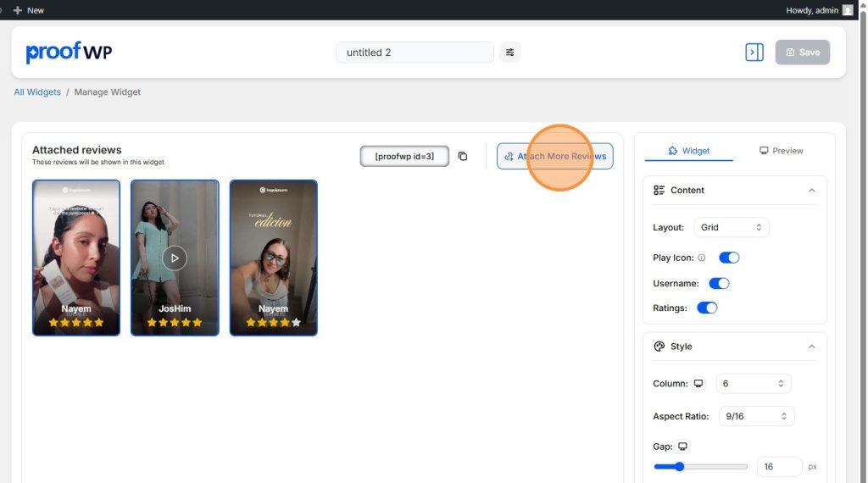Click the Aspect Ratio label
This screenshot has height=483, width=868.
(681, 416)
